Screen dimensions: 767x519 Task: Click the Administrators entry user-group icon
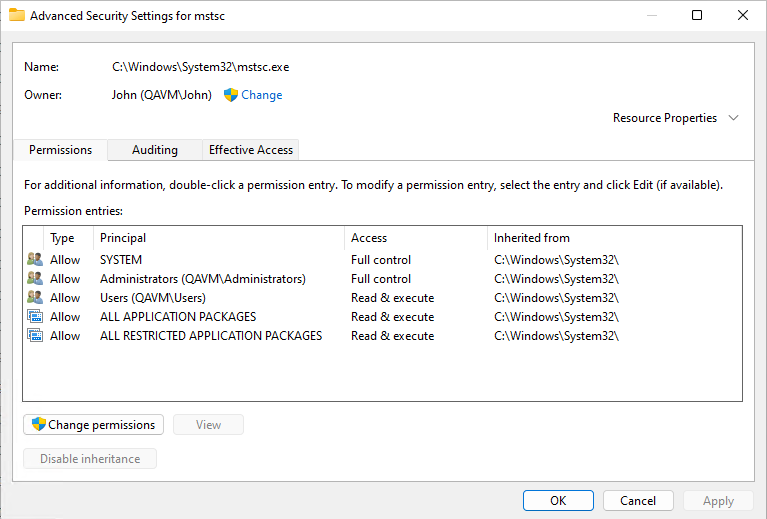pos(35,279)
